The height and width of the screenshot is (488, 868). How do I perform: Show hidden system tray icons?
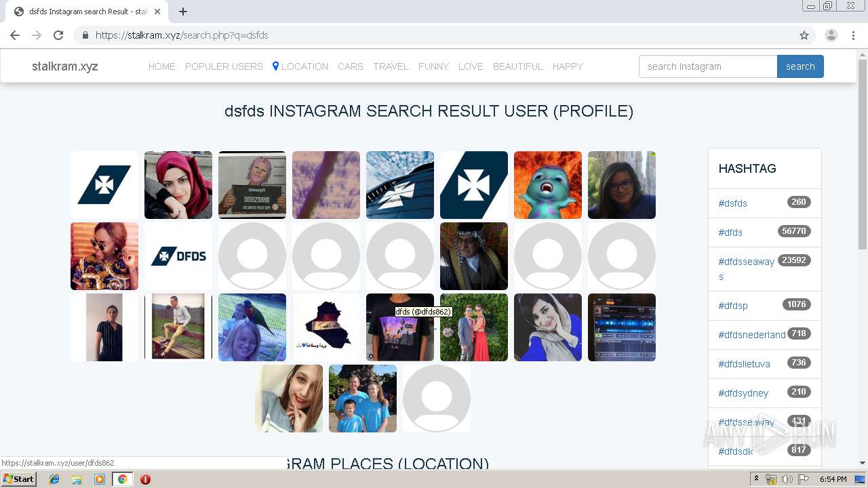pos(757,479)
